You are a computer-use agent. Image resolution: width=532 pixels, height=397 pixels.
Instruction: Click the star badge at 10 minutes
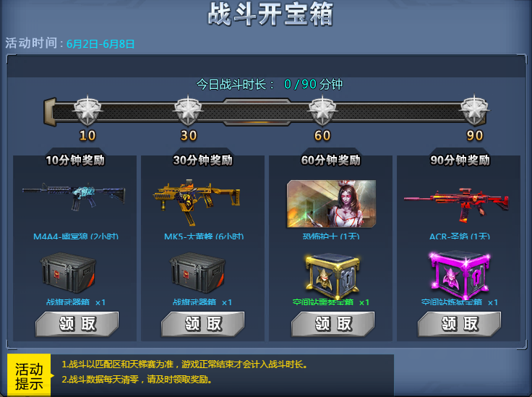87,111
